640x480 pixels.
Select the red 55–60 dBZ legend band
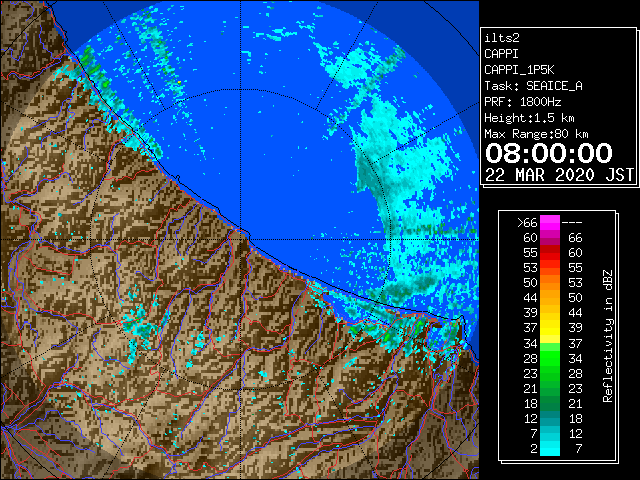550,253
